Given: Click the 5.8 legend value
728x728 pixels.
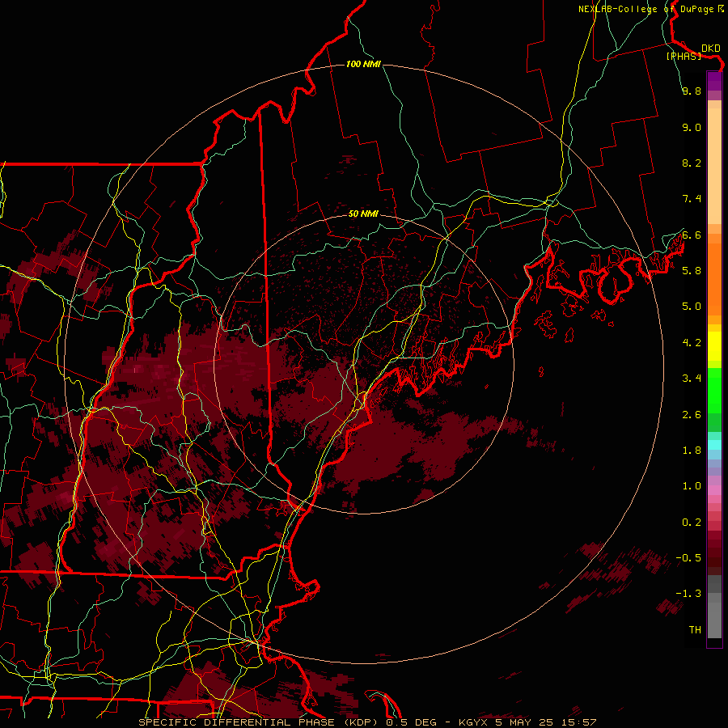Looking at the screenshot, I should pos(692,271).
